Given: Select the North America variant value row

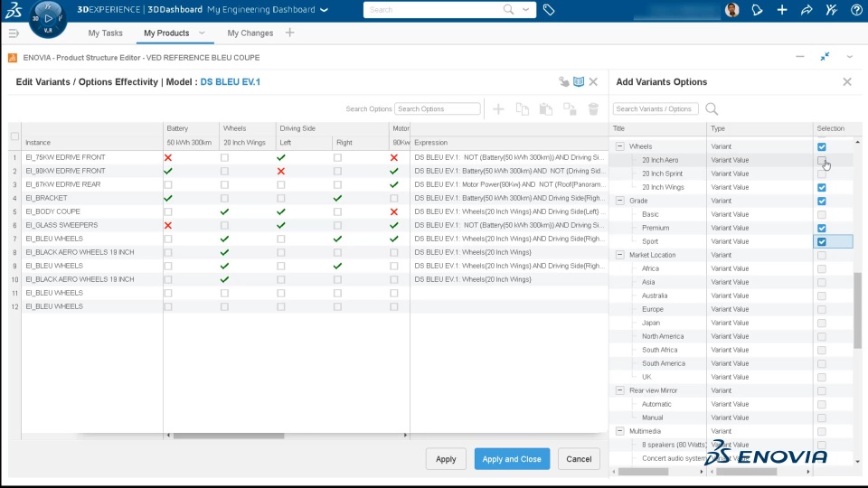Looking at the screenshot, I should (663, 336).
